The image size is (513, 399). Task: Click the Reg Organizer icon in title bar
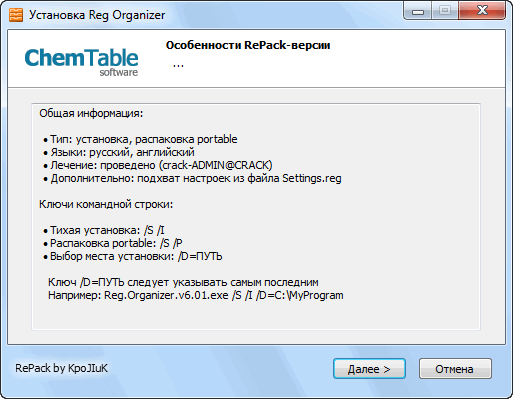(x=16, y=15)
